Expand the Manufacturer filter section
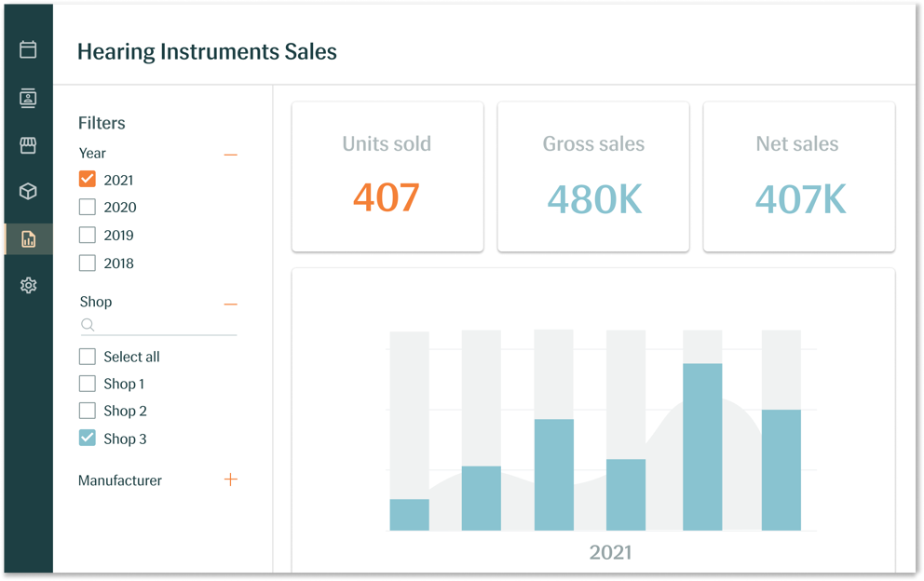Image resolution: width=924 pixels, height=581 pixels. pos(231,480)
